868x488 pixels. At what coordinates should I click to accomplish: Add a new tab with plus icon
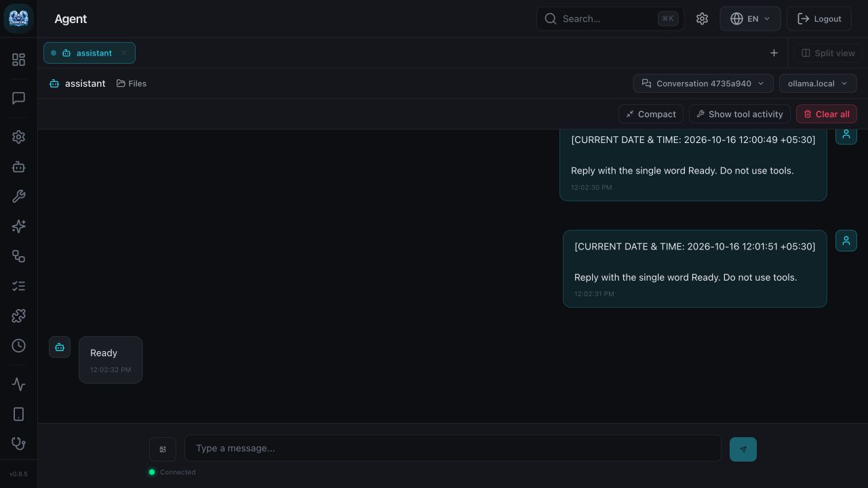click(x=774, y=53)
